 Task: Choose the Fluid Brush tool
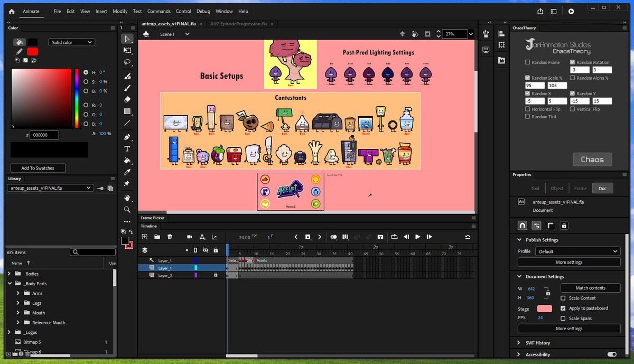tap(127, 76)
